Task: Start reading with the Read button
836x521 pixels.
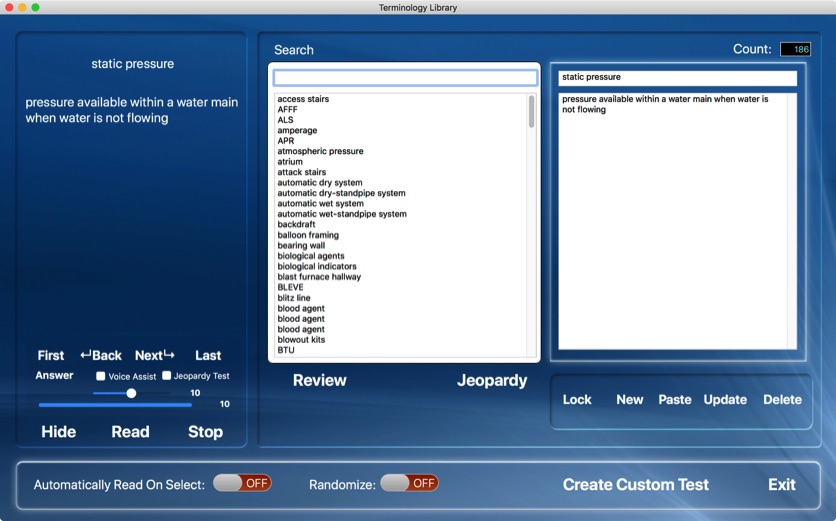Action: point(130,431)
